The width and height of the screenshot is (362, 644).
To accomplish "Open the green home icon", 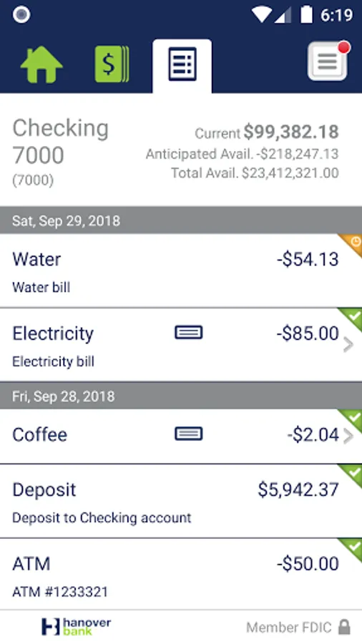I will coord(41,65).
